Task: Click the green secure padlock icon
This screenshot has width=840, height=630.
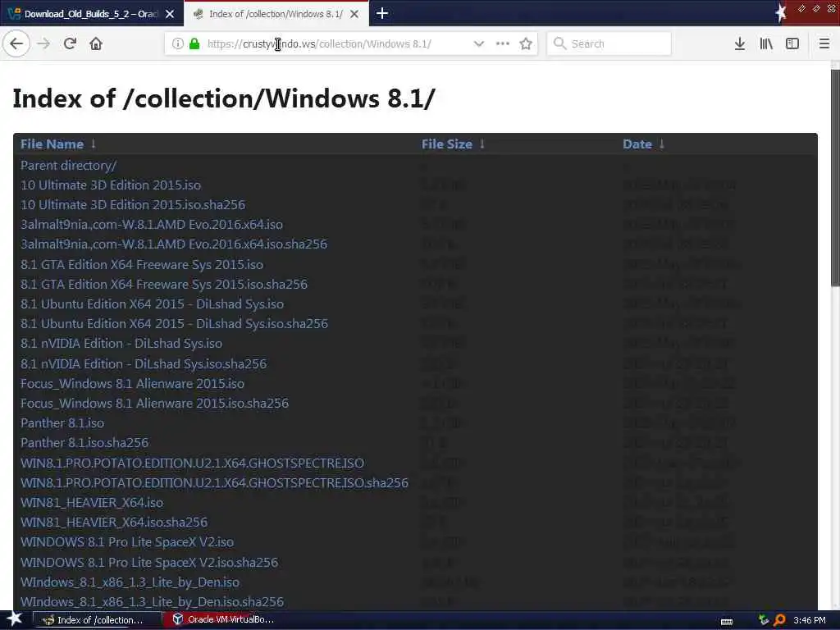Action: (x=194, y=43)
